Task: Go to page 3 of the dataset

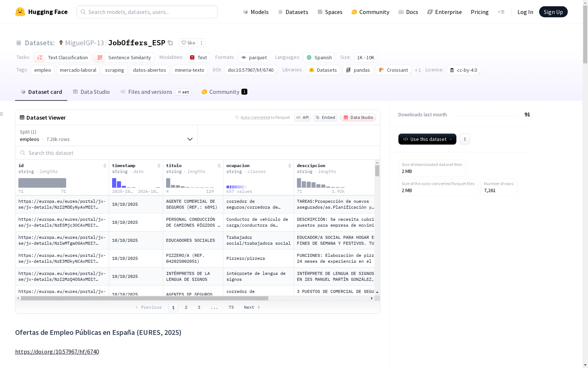Action: tap(199, 307)
